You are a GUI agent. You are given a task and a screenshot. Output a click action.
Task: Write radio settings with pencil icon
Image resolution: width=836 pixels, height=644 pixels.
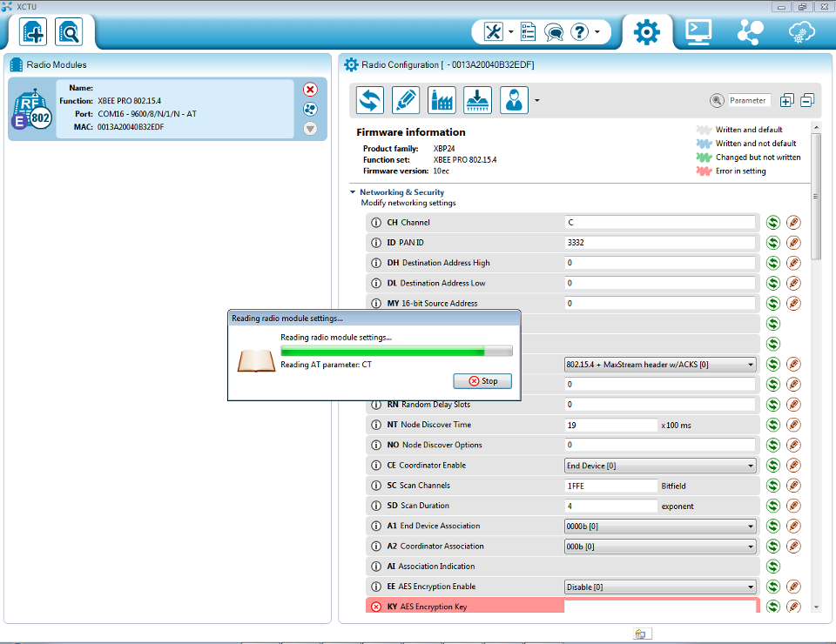406,99
